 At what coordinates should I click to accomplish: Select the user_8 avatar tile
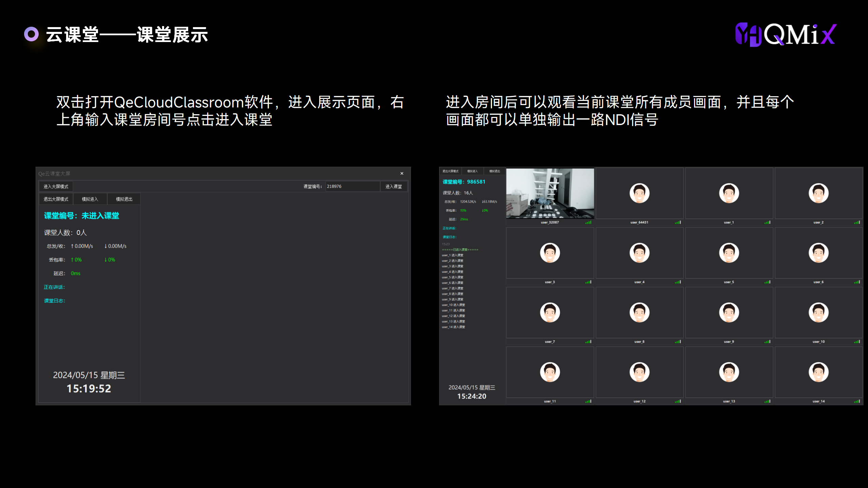639,312
